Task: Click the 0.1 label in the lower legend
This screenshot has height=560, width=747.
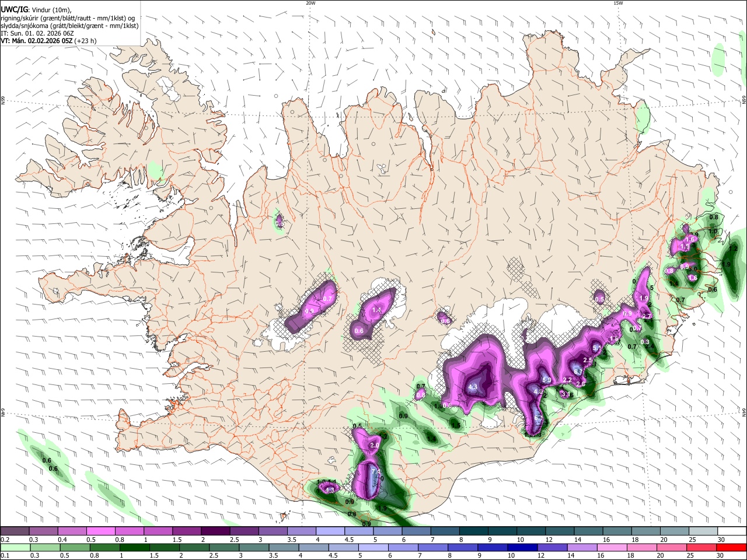Action: [5, 556]
